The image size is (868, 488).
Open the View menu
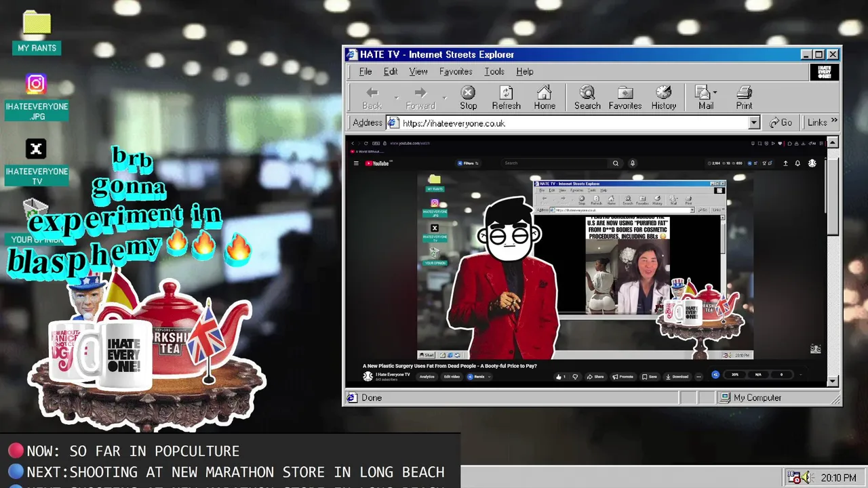pos(418,72)
